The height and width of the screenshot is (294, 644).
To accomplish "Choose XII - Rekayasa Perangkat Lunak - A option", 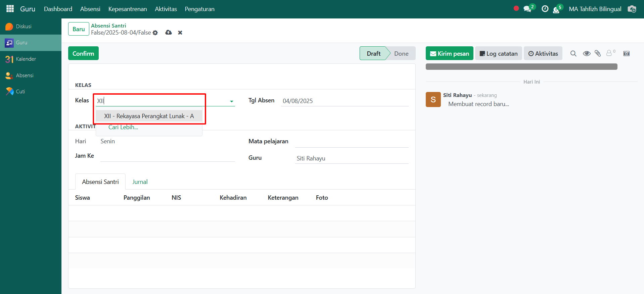I will (x=149, y=116).
